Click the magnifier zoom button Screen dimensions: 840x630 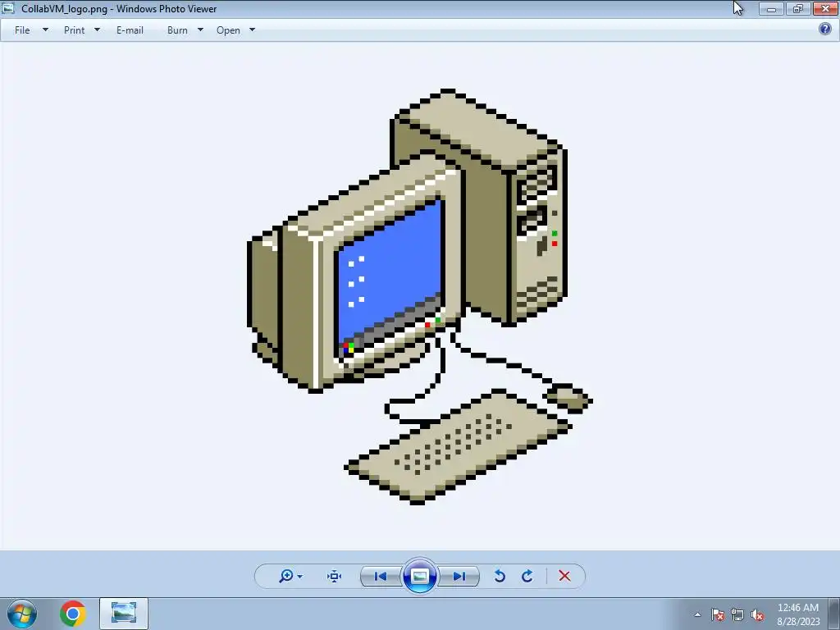[x=286, y=577]
